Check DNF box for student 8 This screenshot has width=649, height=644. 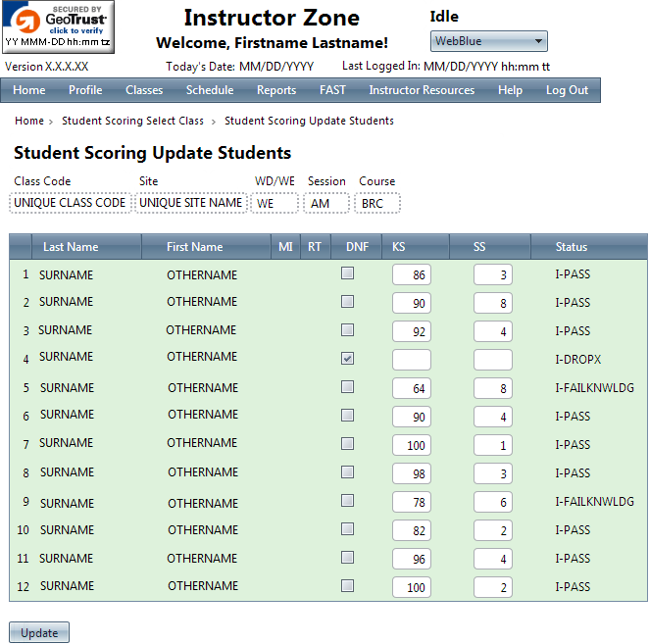[347, 471]
